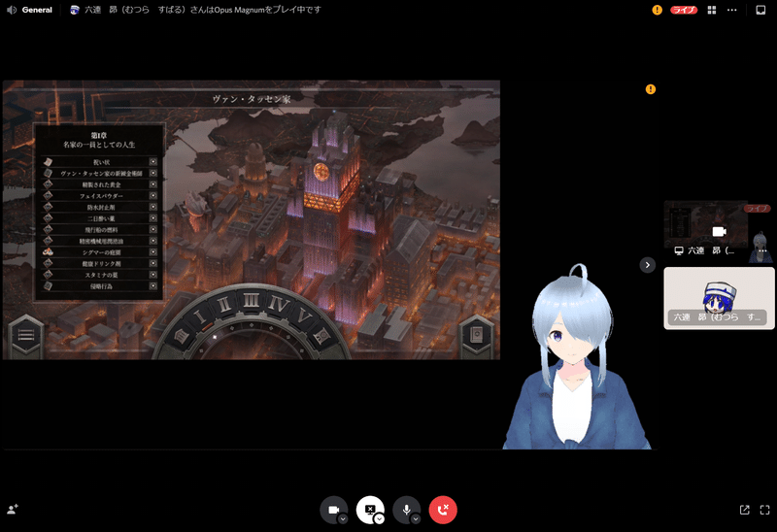The image size is (777, 532).
Task: Open the 侵略行為 entry
Action: 101,286
